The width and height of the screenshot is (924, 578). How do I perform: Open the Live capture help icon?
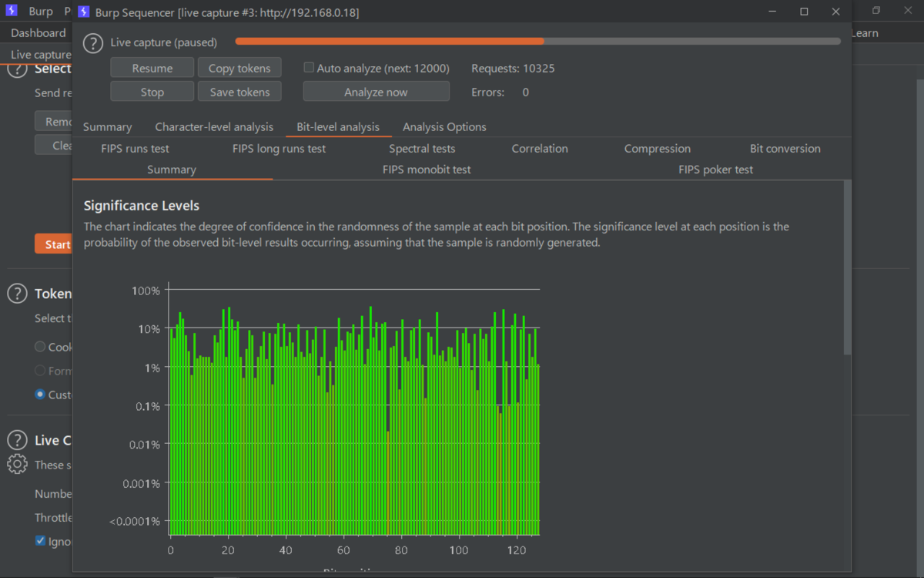click(93, 43)
